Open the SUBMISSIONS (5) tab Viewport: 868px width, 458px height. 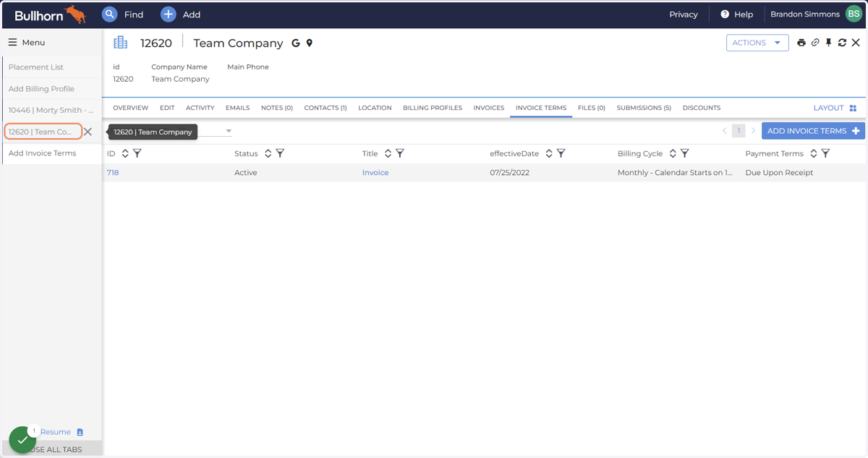pyautogui.click(x=644, y=108)
